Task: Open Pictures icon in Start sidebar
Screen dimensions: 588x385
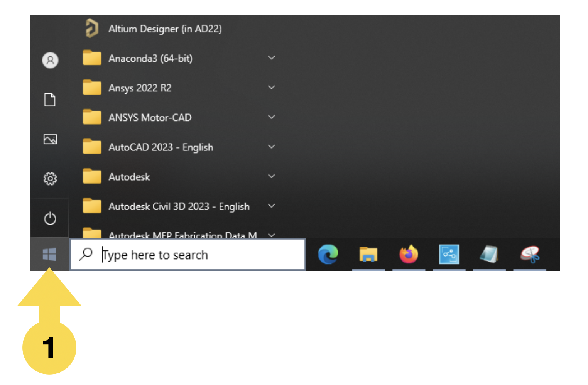Action: (x=50, y=139)
